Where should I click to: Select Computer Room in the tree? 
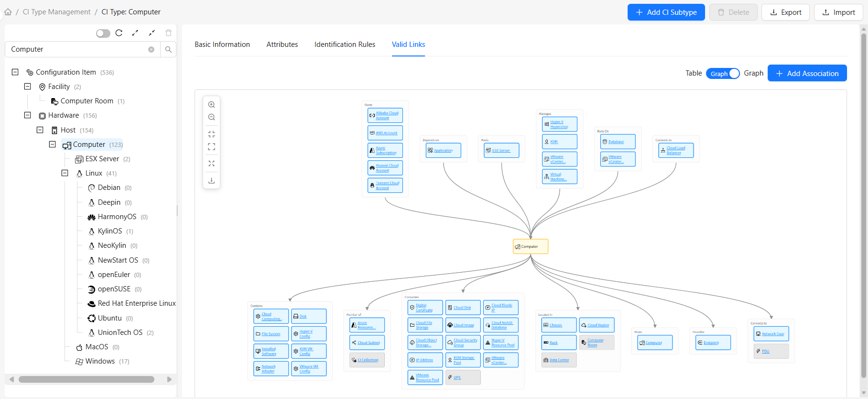[87, 101]
